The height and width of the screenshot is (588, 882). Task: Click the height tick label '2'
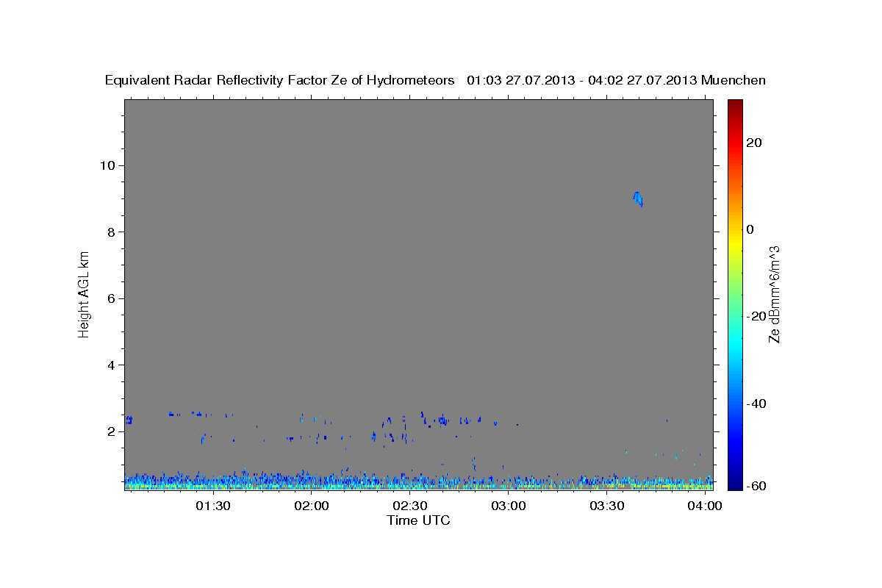112,432
